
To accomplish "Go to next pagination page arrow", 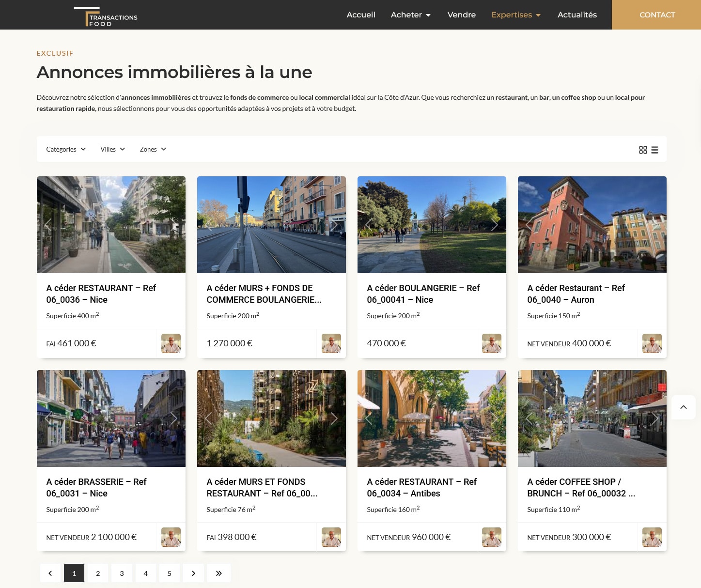I will click(x=193, y=573).
